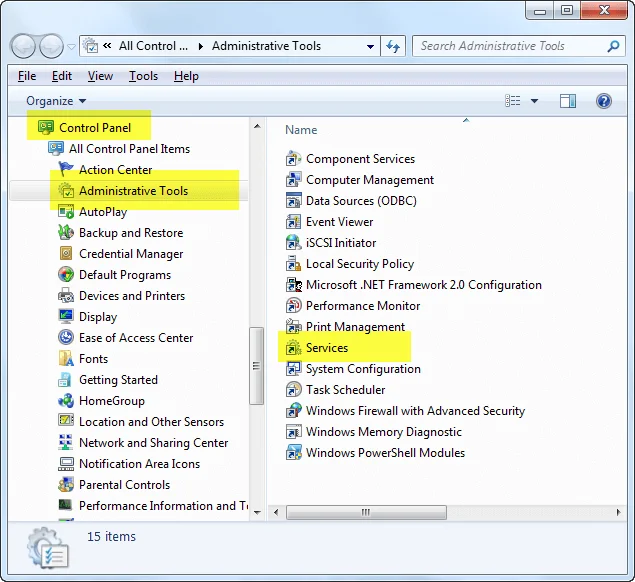635x582 pixels.
Task: Select the Performance Monitor icon
Action: [x=293, y=306]
